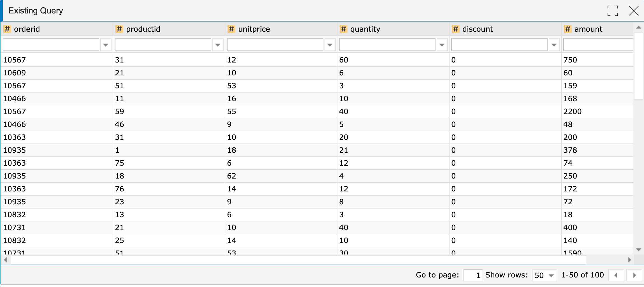The height and width of the screenshot is (287, 644).
Task: Close the Existing Query dialog
Action: [633, 11]
